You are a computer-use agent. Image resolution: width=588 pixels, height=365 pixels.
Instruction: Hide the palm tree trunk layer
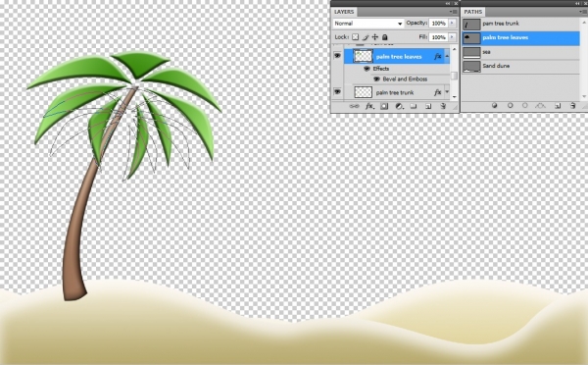tap(337, 91)
